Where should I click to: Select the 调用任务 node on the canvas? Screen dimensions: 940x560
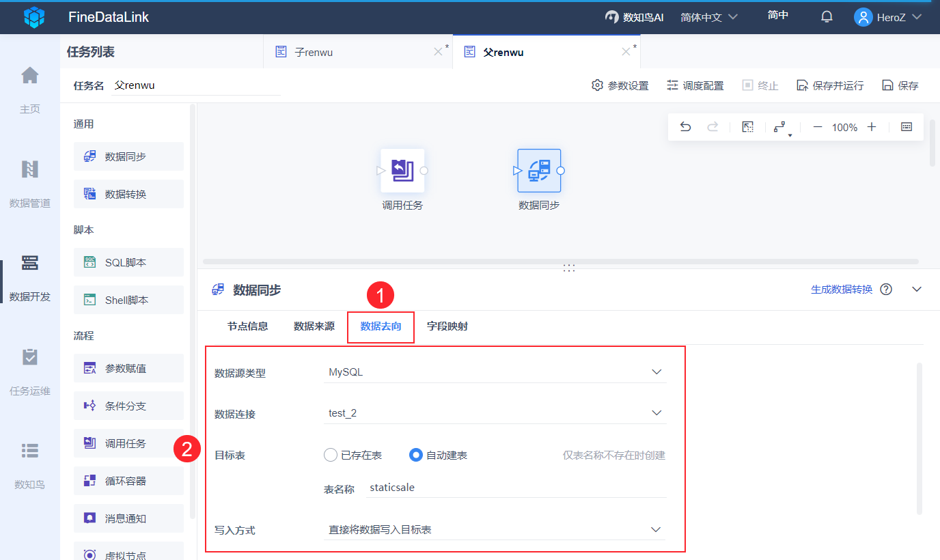402,171
